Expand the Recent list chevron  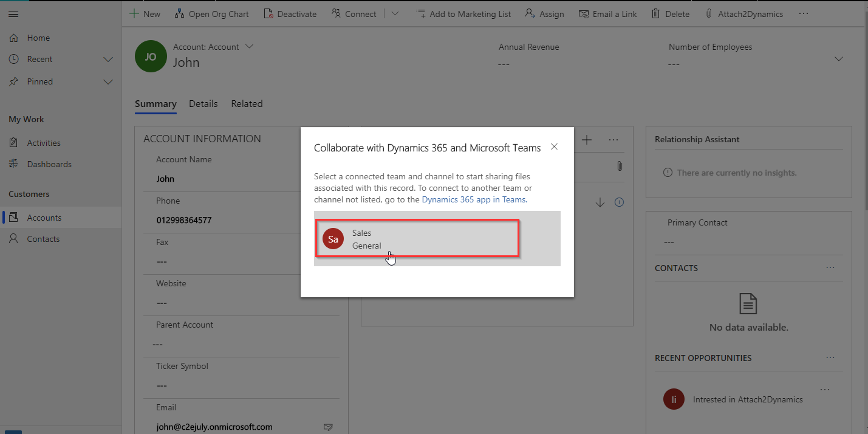tap(108, 59)
